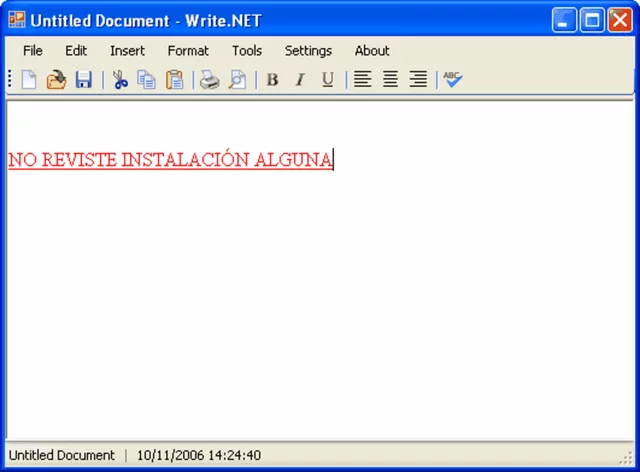Save the document with the floppy disk icon
Viewport: 640px width, 472px height.
point(84,79)
